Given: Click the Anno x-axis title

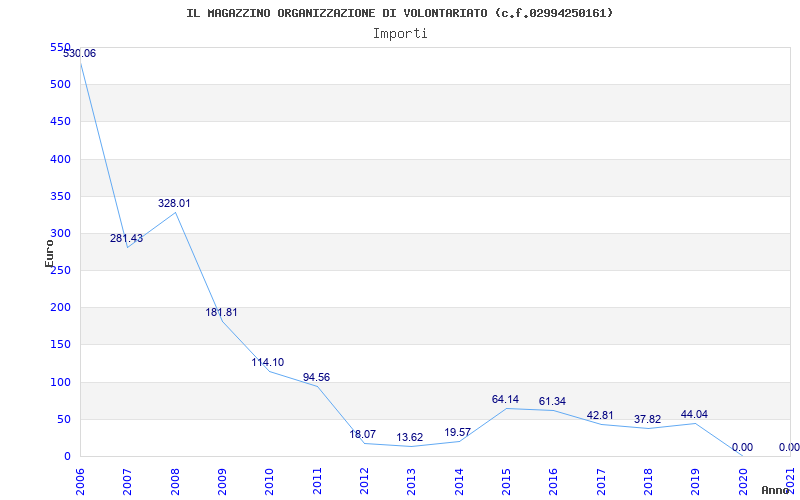Looking at the screenshot, I should click(x=778, y=490).
